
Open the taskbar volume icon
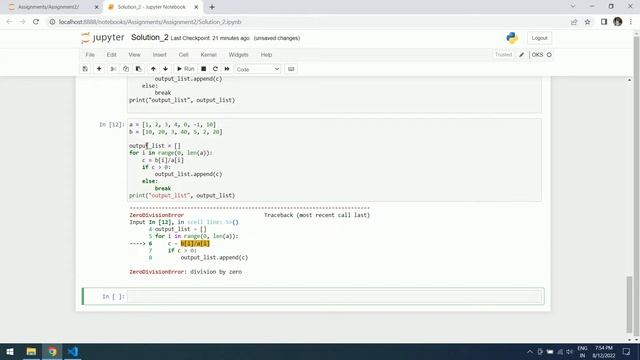569,351
